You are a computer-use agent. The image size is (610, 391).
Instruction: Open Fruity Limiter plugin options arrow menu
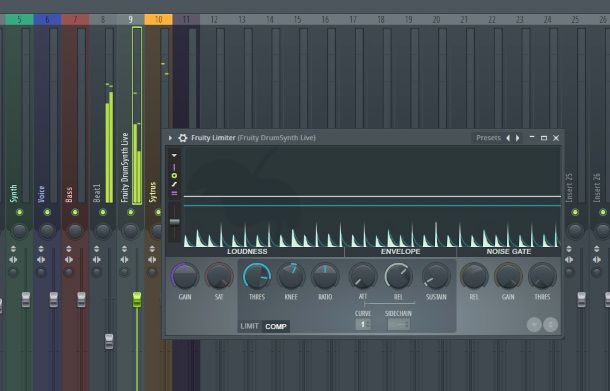pos(170,138)
